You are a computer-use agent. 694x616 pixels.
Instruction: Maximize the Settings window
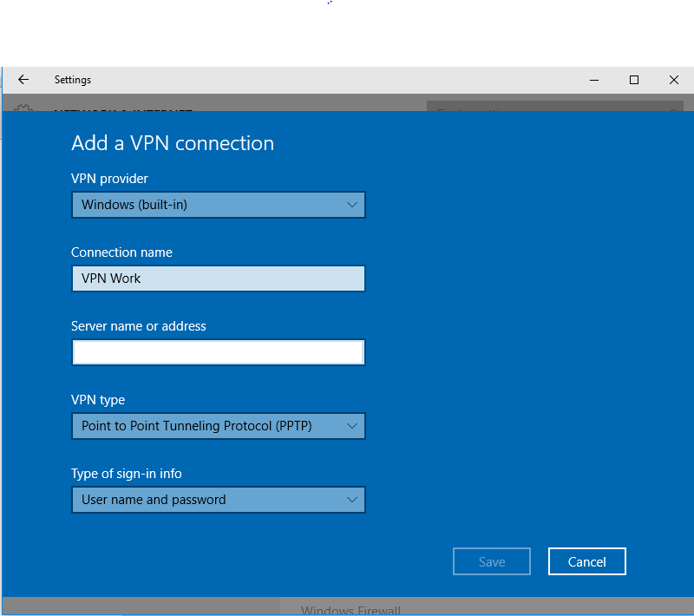click(634, 80)
